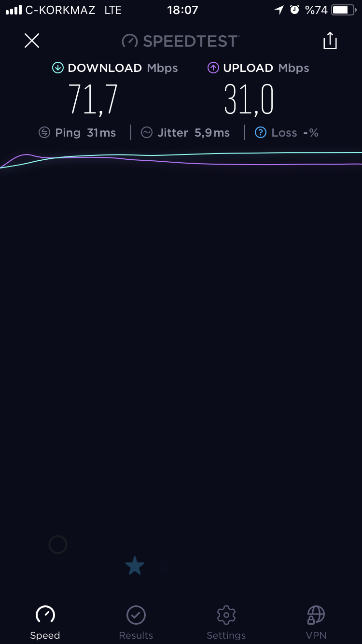The width and height of the screenshot is (362, 644).
Task: Close the speed test result with X
Action: click(x=32, y=41)
